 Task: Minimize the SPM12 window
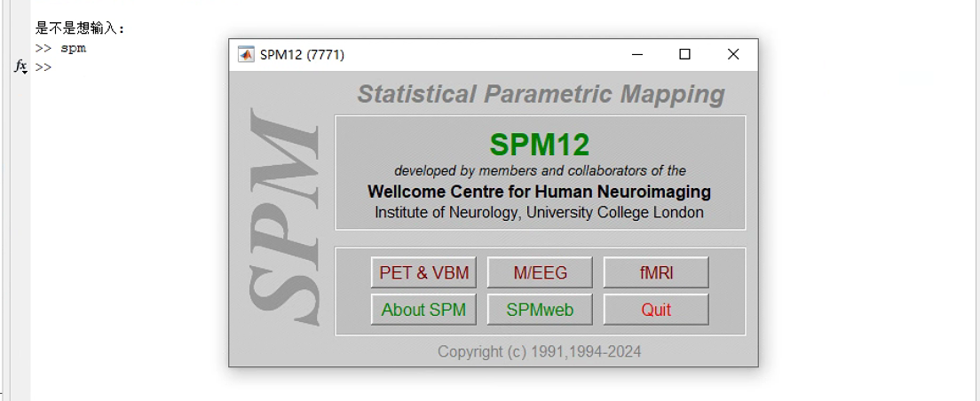click(x=636, y=54)
